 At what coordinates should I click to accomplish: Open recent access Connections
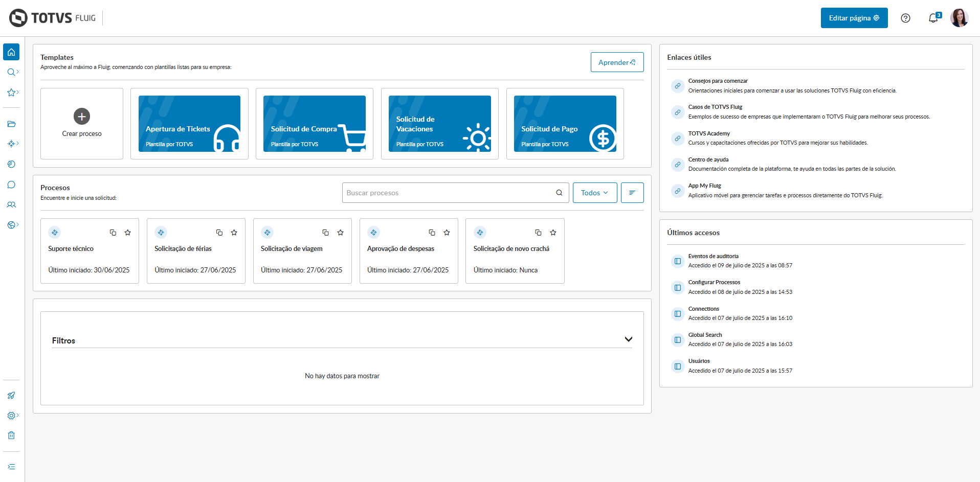click(x=703, y=309)
